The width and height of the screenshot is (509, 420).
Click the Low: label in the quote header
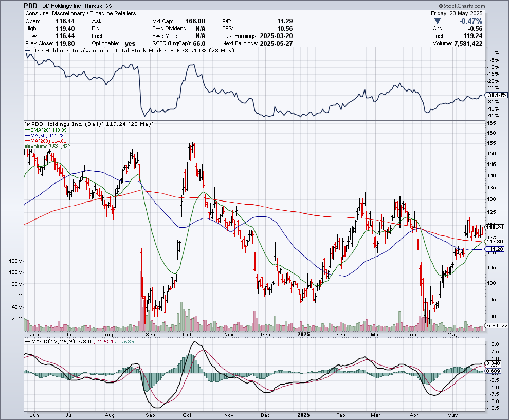[31, 36]
